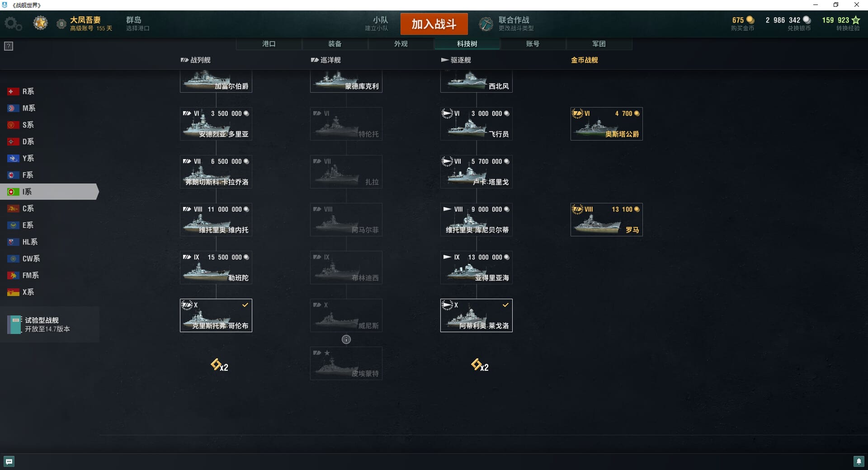Screen dimensions: 868x470
Task: Click the help question mark icon
Action: tap(9, 46)
